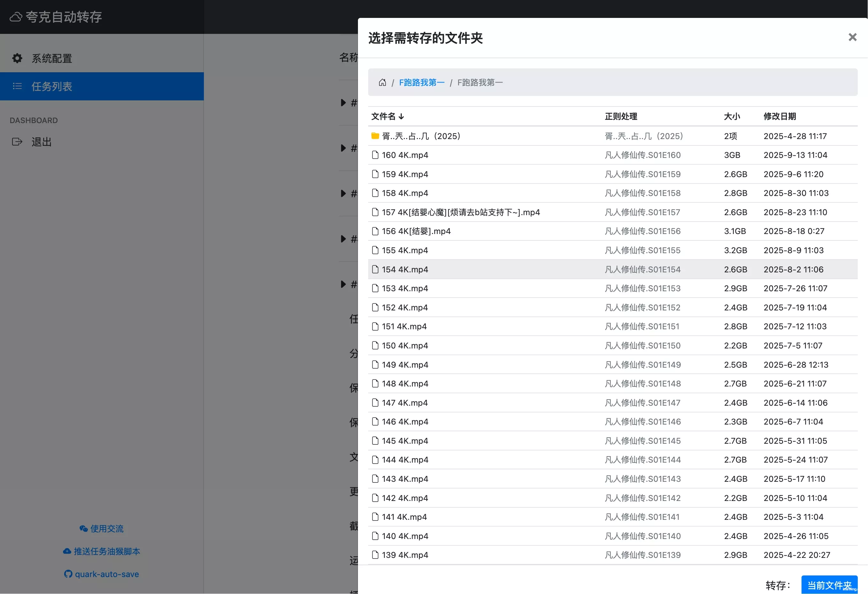Click file icon of 141 4K.mp4

(375, 517)
